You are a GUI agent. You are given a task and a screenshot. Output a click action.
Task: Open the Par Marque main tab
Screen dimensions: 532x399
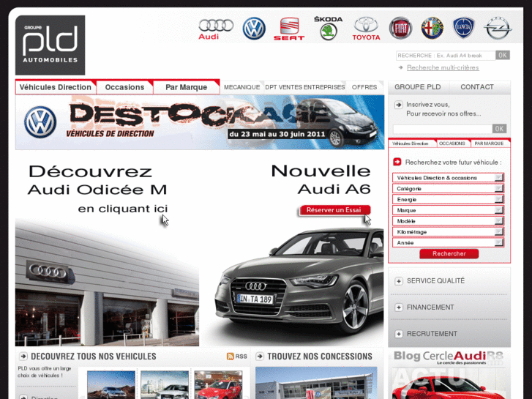(x=187, y=87)
